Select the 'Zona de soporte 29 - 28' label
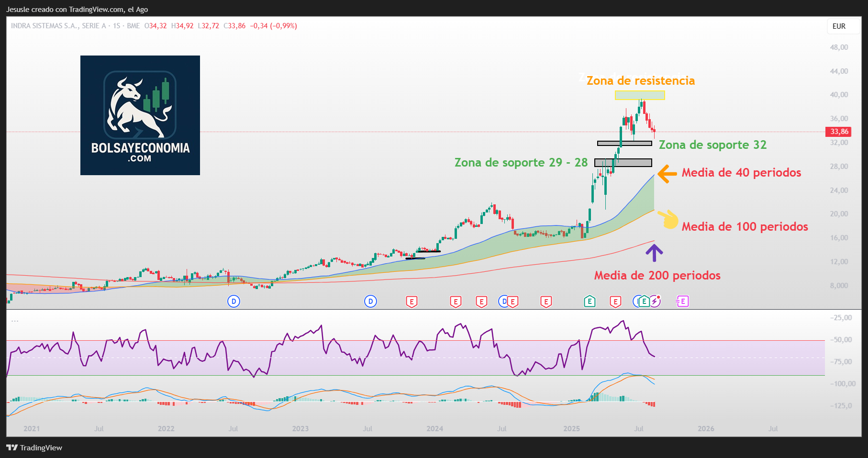This screenshot has width=868, height=458. (x=521, y=163)
